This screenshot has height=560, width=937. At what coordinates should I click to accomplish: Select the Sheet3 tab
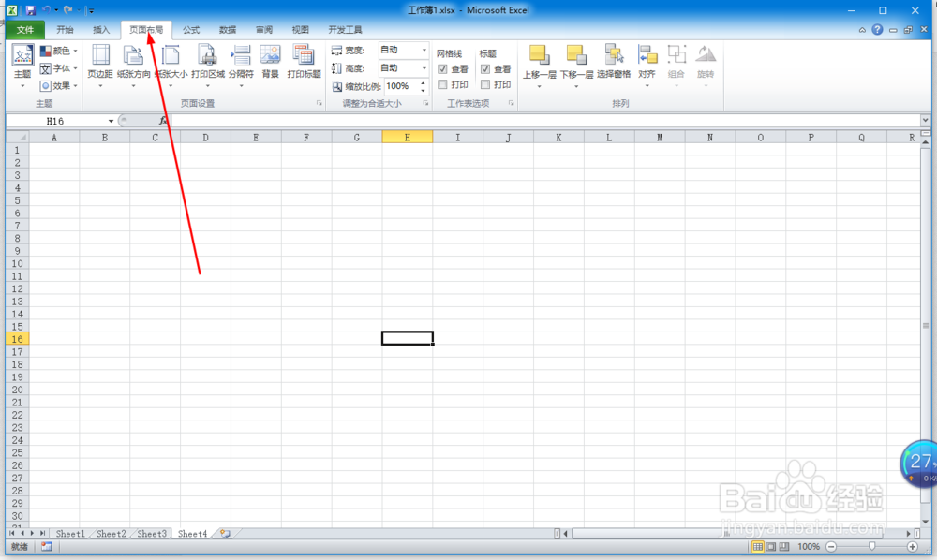[152, 534]
